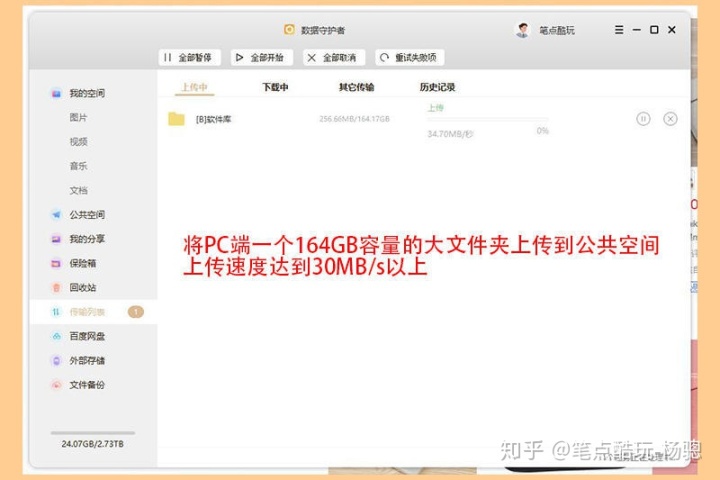This screenshot has width=720, height=480.
Task: Click the user avatar picture
Action: (522, 30)
